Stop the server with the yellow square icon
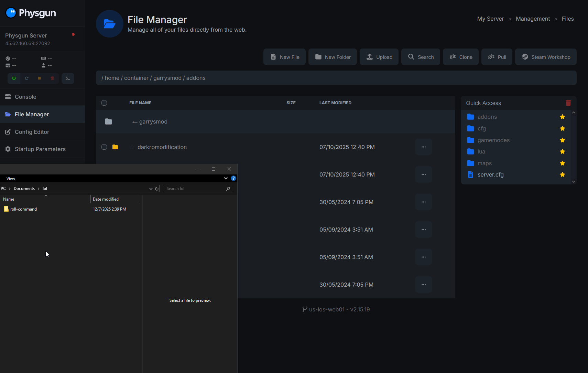The width and height of the screenshot is (588, 373). pos(39,78)
